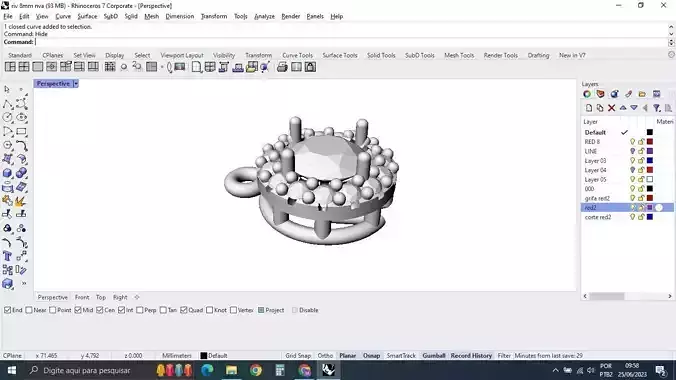Toggle Gumball in status bar

click(434, 356)
